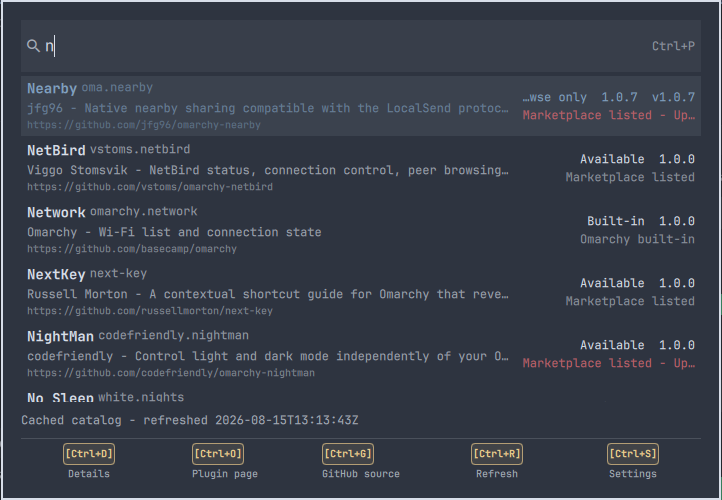Screen dimensions: 722x500
Task: Click the omarchy.network plugin ID
Action: tap(144, 211)
